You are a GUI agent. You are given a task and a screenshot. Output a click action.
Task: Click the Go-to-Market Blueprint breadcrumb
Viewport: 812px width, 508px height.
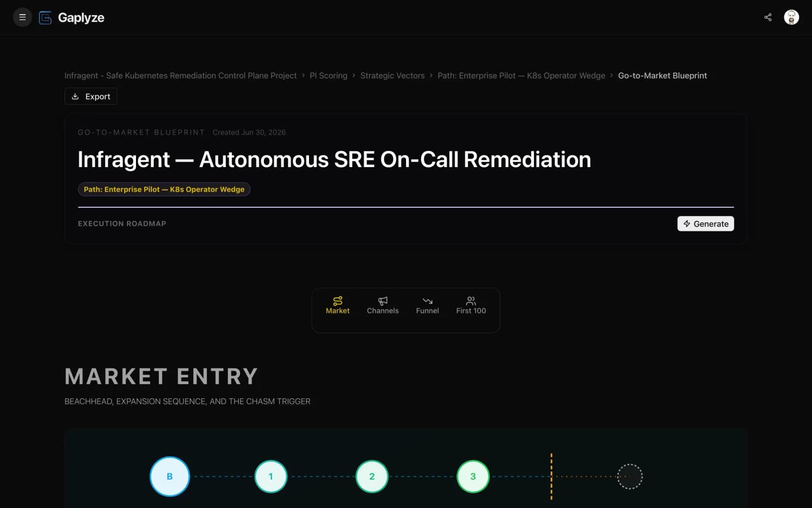point(662,76)
